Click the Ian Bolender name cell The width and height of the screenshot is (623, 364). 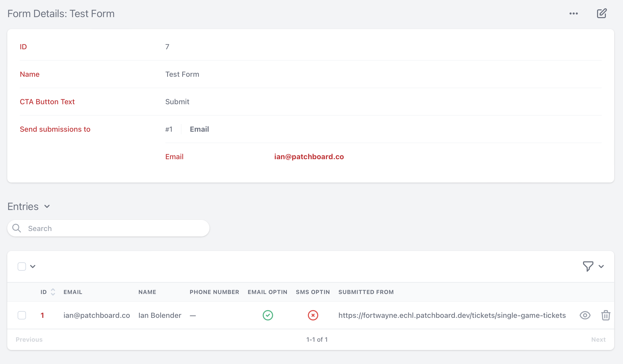click(160, 315)
